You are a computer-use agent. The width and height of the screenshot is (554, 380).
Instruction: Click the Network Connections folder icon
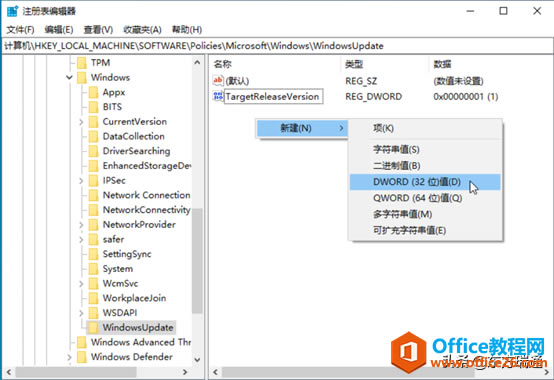[93, 195]
